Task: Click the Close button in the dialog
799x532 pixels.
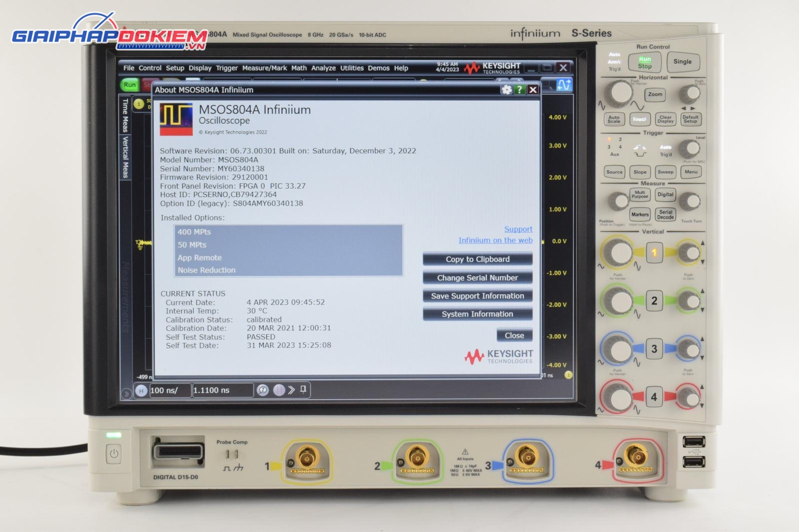Action: pos(514,335)
